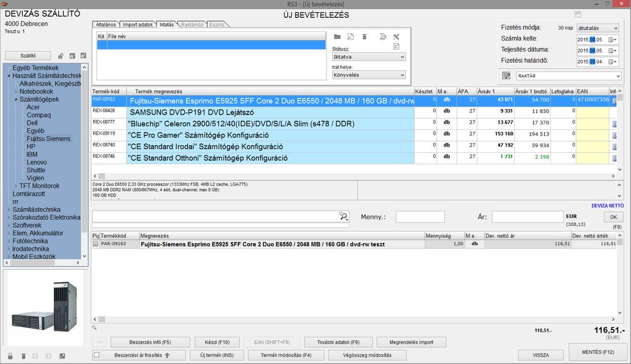Screen dimensions: 631x364
Task: Click the magnifier icon in the product search field
Action: 343,216
